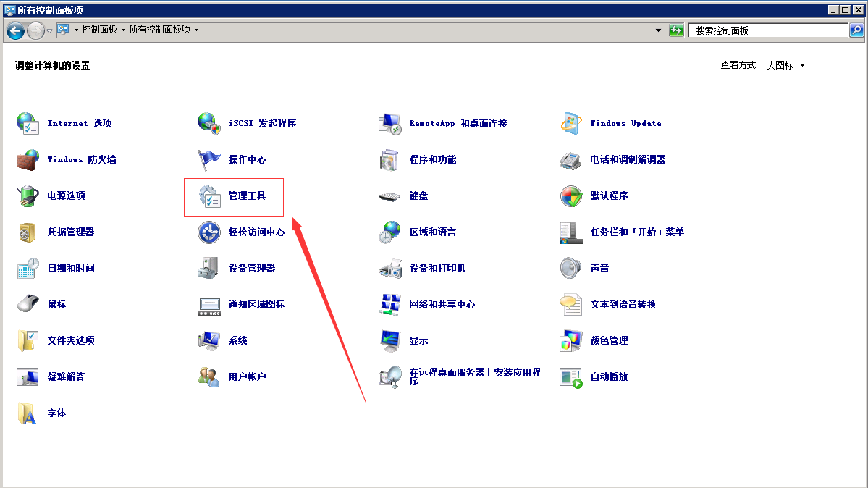Open the 程序和功能 icon
The image size is (868, 488).
pos(389,159)
